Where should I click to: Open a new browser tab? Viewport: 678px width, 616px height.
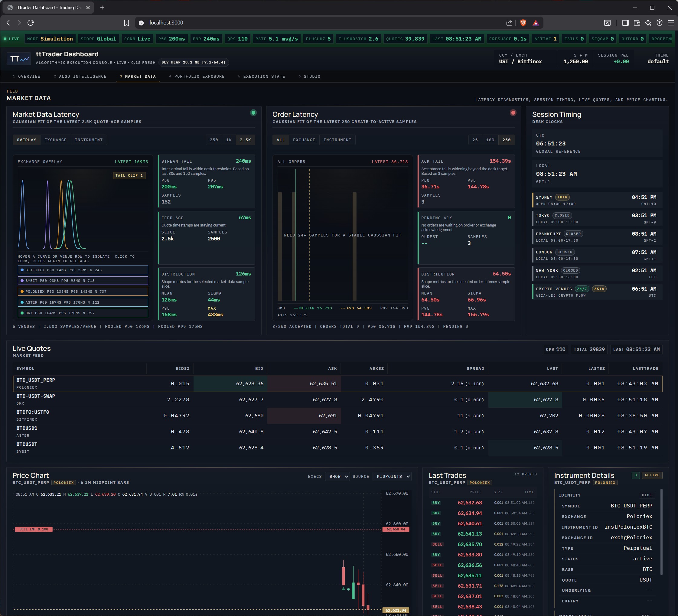[102, 7]
